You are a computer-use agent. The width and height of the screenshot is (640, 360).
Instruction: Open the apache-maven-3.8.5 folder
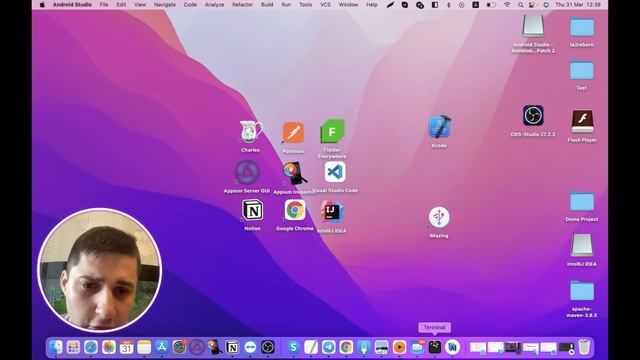(582, 291)
